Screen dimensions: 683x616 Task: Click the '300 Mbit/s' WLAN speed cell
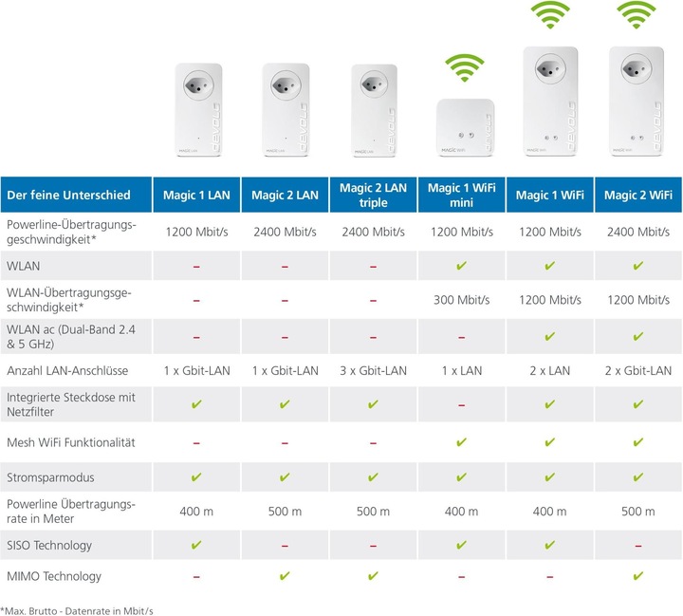(461, 300)
